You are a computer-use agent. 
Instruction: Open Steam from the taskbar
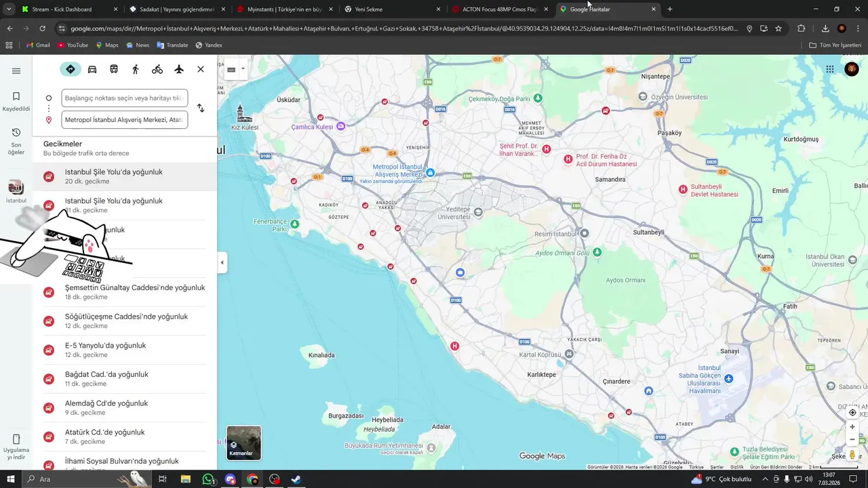tap(296, 479)
